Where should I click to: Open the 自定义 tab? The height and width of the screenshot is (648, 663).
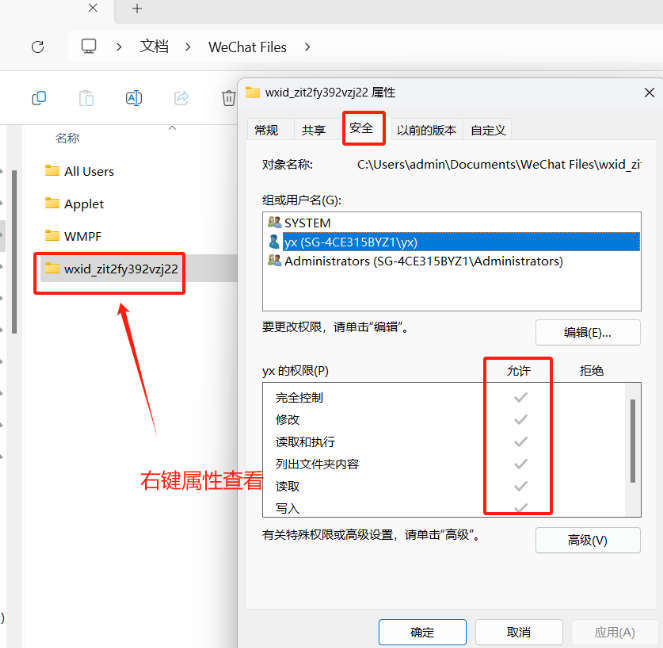tap(488, 130)
